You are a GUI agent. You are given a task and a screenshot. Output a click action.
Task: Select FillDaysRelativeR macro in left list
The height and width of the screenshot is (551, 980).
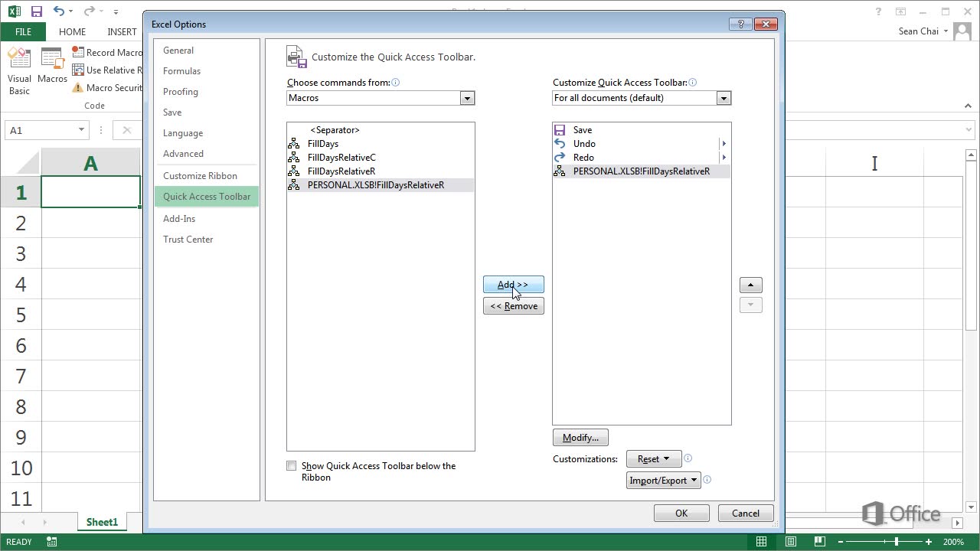(x=381, y=171)
